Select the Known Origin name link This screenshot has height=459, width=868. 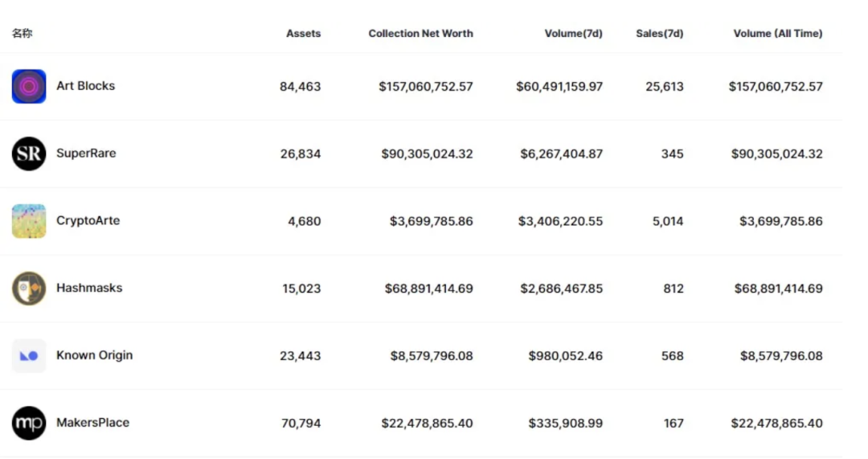(x=94, y=355)
